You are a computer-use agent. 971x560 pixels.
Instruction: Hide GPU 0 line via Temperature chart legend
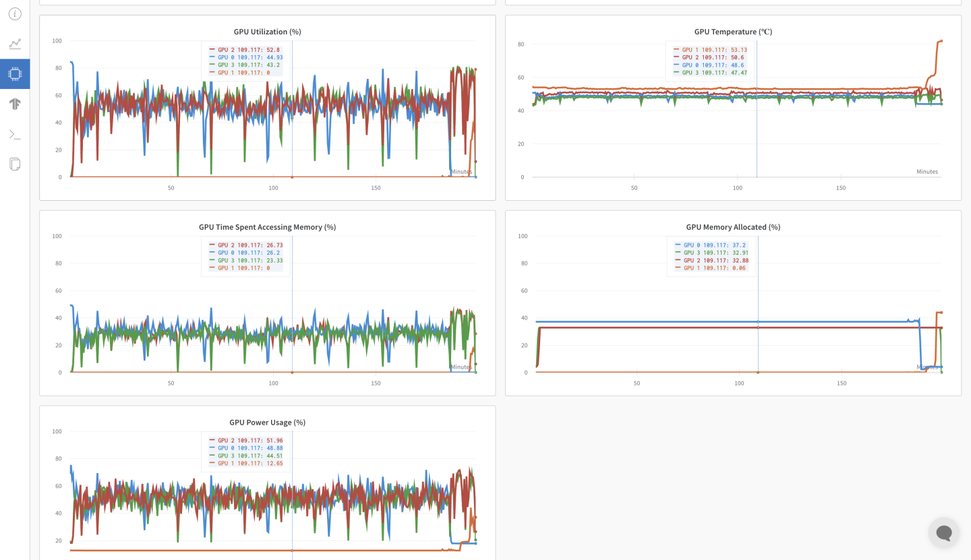[x=711, y=65]
